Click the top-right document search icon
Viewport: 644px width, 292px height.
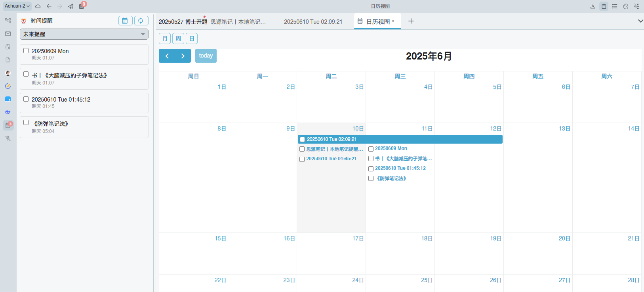click(625, 6)
